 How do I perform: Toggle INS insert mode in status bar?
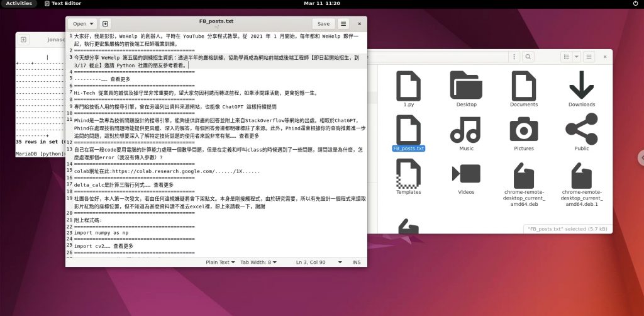[x=357, y=262]
